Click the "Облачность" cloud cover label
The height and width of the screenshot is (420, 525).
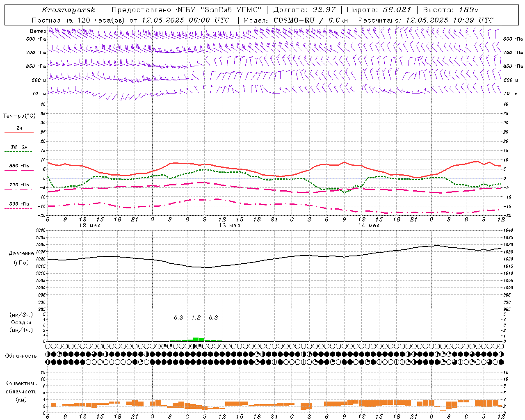[21, 356]
